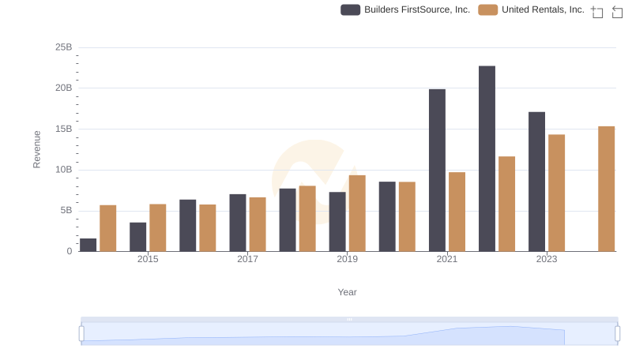This screenshot has width=632, height=364.
Task: Click the 2017 x-axis label
Action: pyautogui.click(x=247, y=259)
